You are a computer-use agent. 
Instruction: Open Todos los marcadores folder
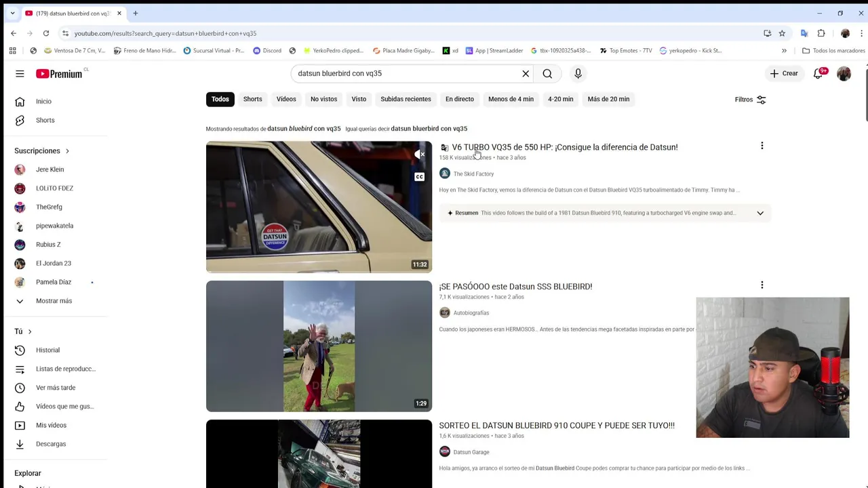tap(833, 50)
